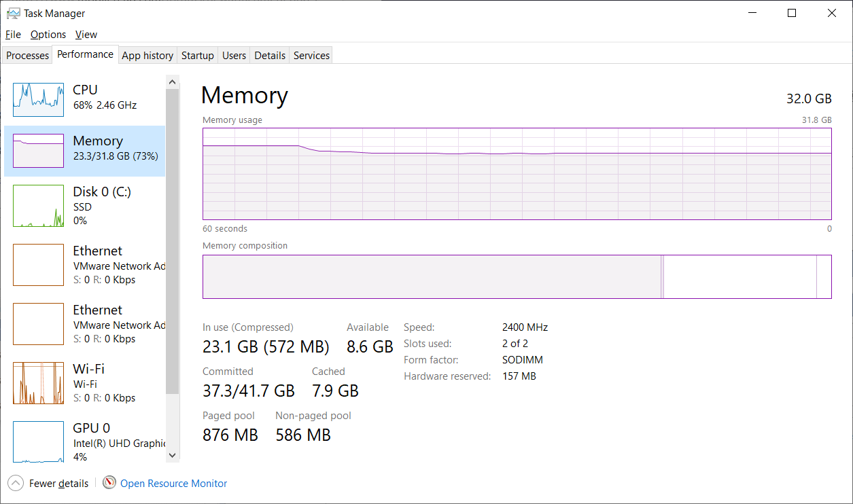Image resolution: width=853 pixels, height=504 pixels.
Task: Click the Open Resource Monitor link
Action: point(173,484)
